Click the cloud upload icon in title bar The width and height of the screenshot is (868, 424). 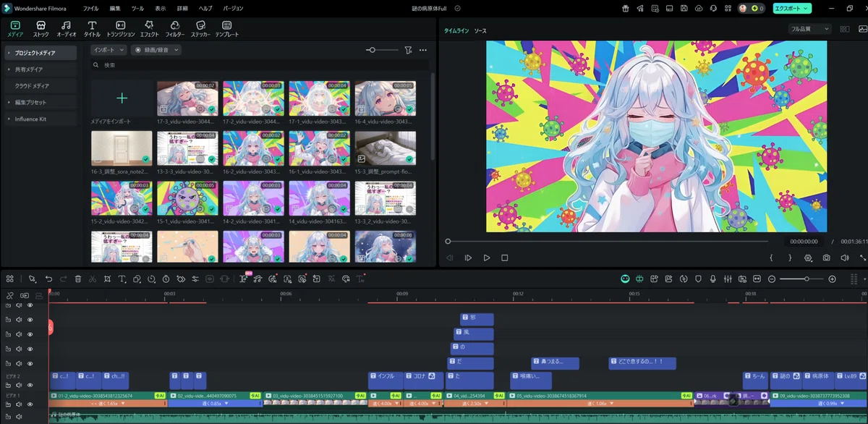(x=699, y=8)
